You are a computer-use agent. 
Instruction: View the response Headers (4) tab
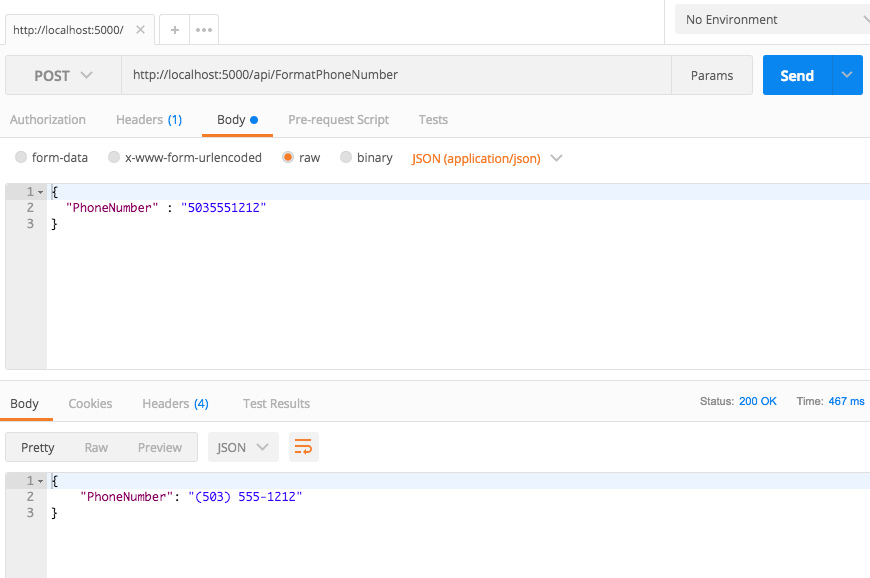click(175, 403)
